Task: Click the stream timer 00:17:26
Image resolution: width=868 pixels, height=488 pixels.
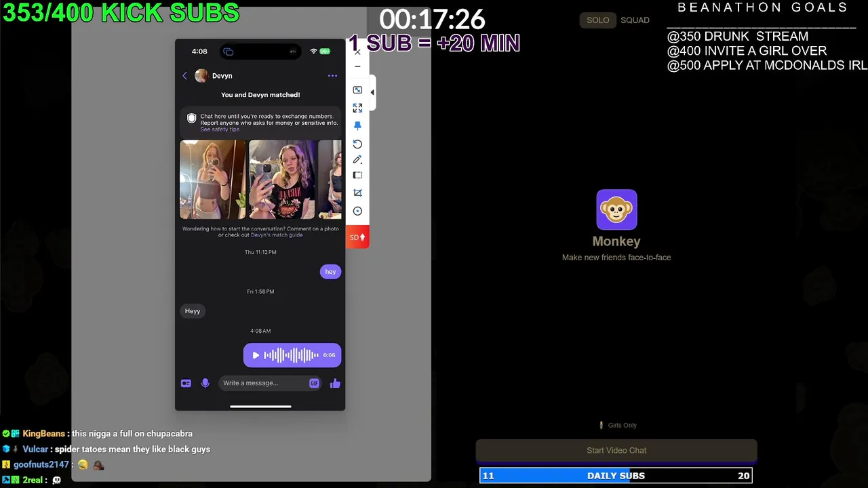Action: [x=432, y=20]
